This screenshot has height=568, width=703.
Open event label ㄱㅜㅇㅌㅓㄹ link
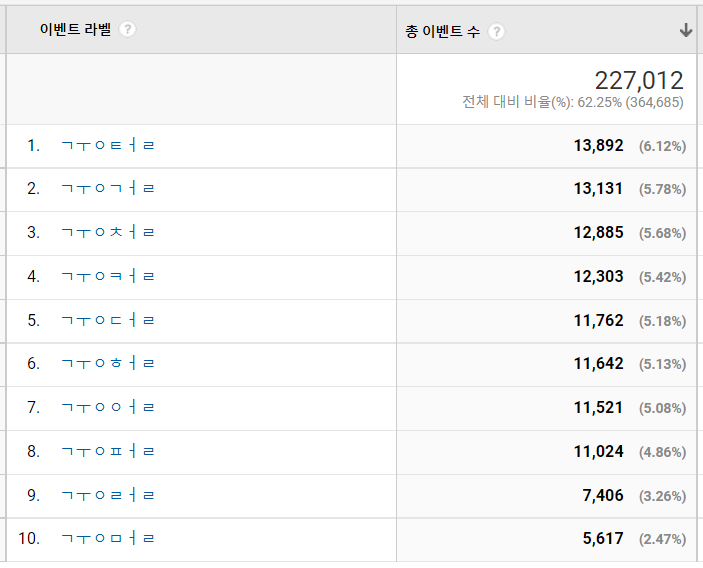(108, 145)
